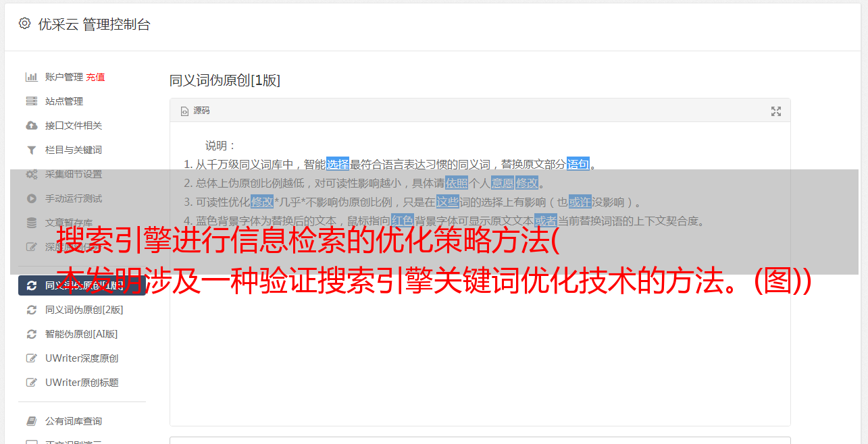
Task: Click highlighted word 选择 in the text
Action: coord(338,164)
